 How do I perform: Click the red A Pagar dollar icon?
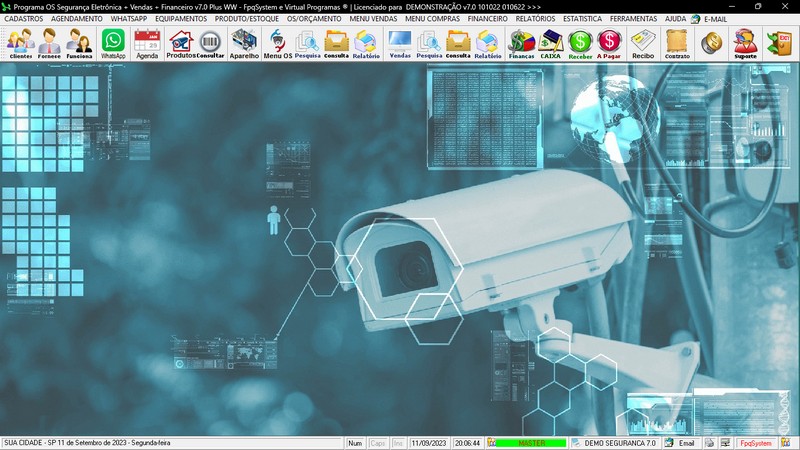point(609,44)
